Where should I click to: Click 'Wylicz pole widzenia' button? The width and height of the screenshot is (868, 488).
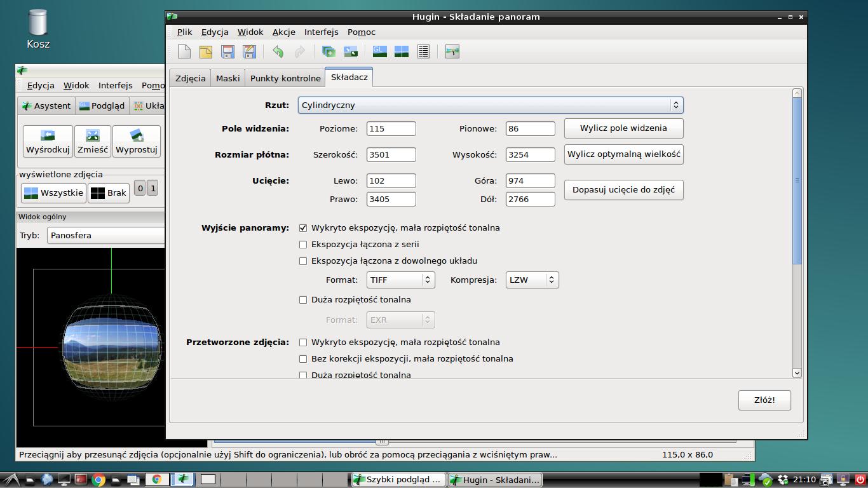point(623,128)
